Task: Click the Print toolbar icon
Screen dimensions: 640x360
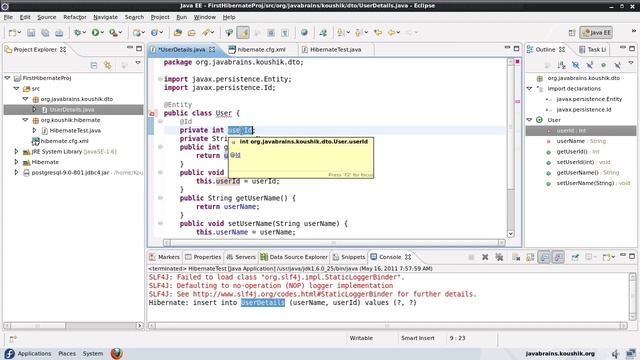Action: tap(59, 33)
